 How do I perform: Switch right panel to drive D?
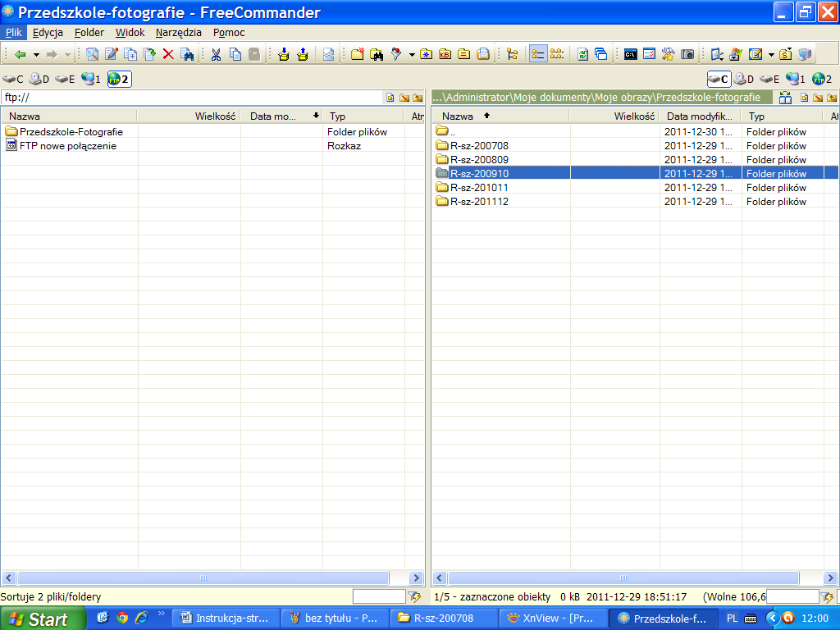coord(743,80)
